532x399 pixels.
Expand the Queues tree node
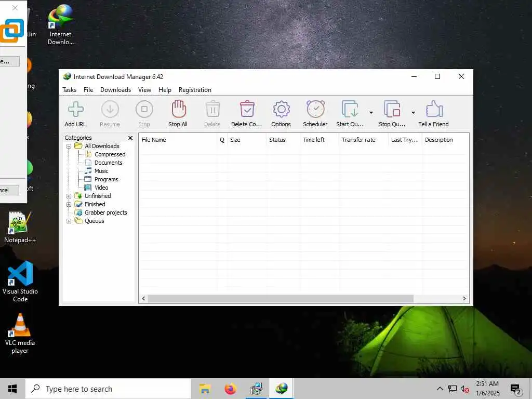point(69,221)
